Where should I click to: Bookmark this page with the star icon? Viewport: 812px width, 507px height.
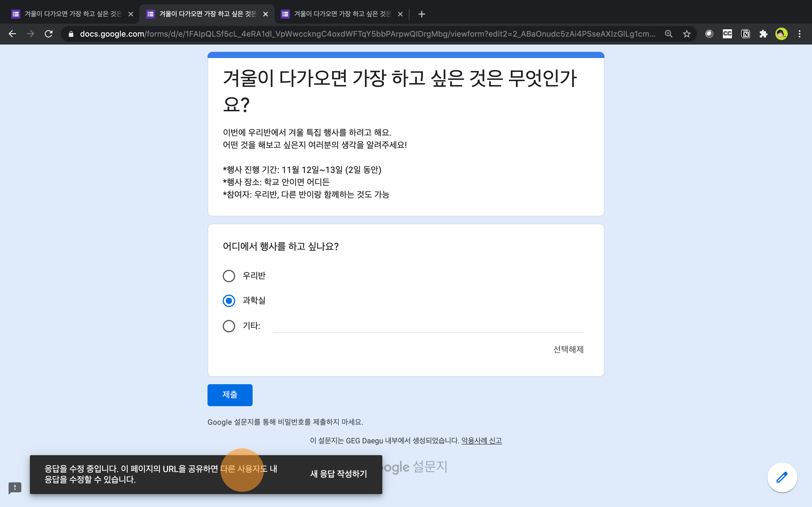(687, 34)
